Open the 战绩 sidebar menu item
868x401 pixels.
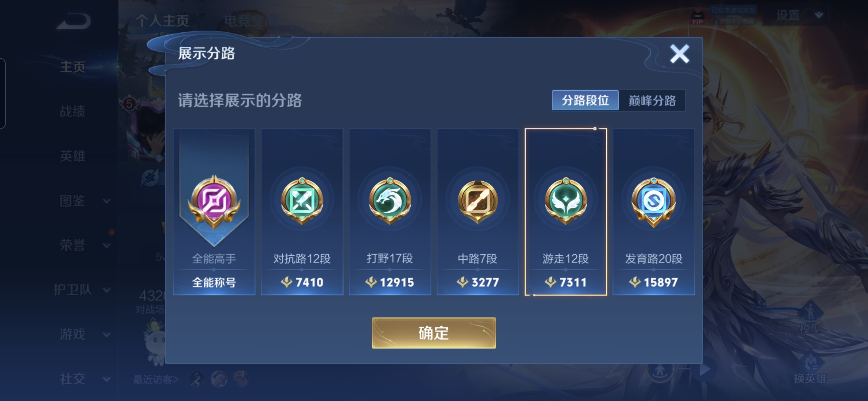coord(72,111)
